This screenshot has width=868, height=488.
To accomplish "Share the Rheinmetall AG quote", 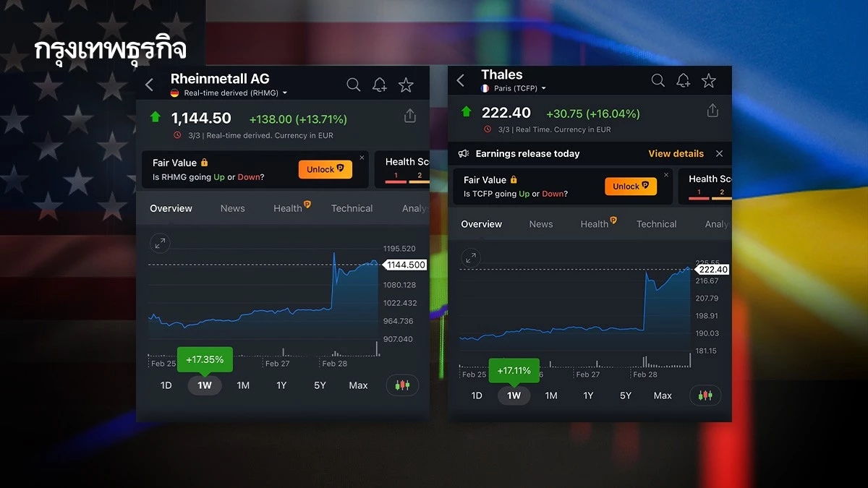I will (409, 116).
